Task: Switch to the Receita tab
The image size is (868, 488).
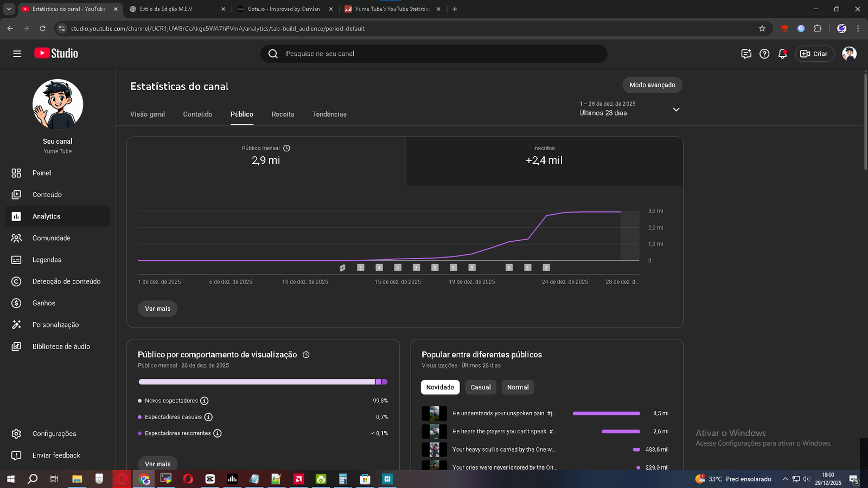Action: click(283, 114)
